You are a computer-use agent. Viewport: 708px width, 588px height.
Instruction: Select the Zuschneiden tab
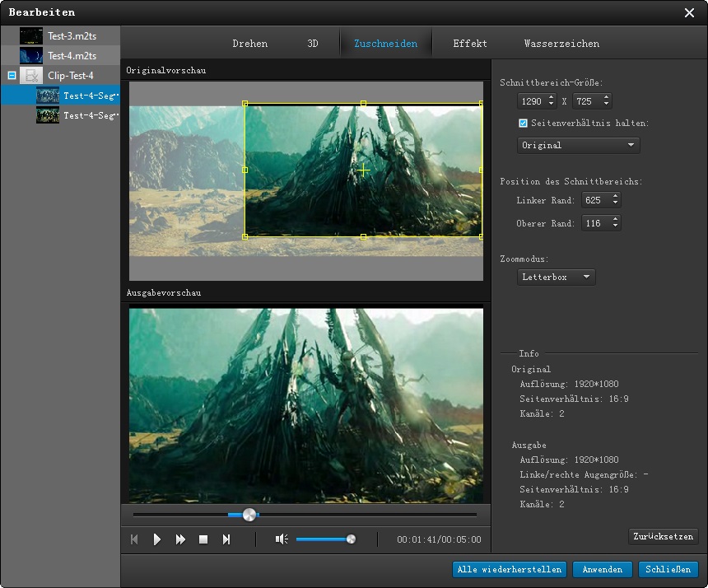pos(385,44)
